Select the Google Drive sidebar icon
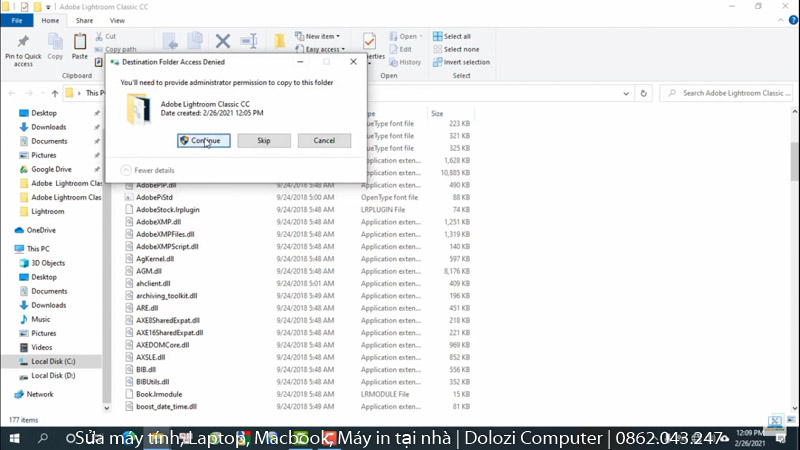This screenshot has width=800, height=450. (x=22, y=169)
